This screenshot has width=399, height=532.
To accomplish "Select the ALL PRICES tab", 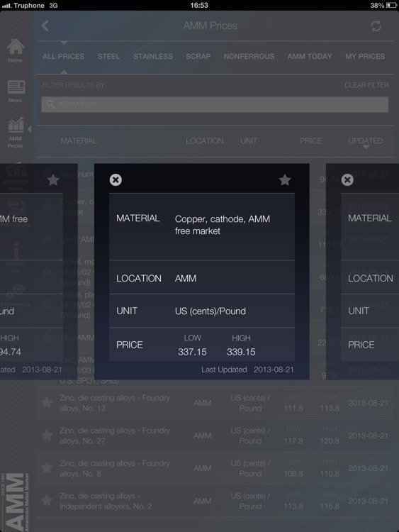I will pos(63,56).
